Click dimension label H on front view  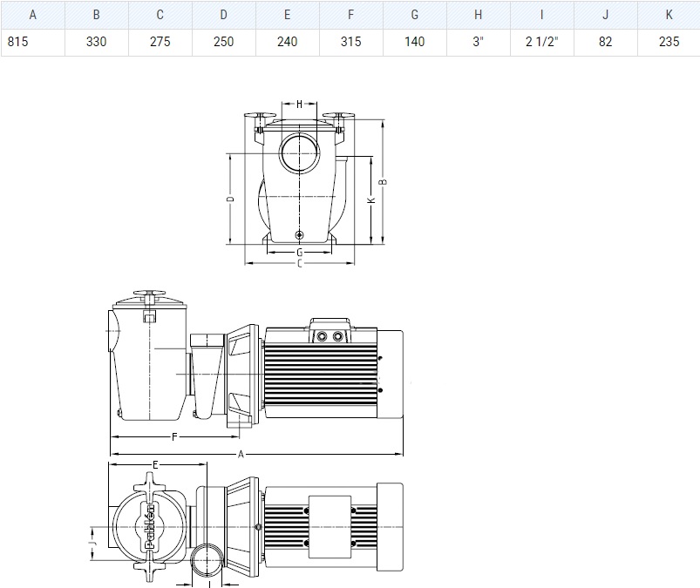coord(299,104)
